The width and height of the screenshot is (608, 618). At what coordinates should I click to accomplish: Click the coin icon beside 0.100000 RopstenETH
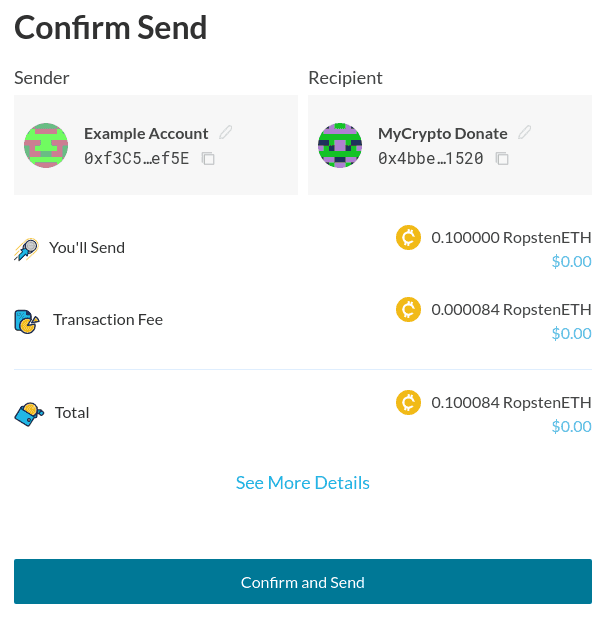(x=408, y=238)
